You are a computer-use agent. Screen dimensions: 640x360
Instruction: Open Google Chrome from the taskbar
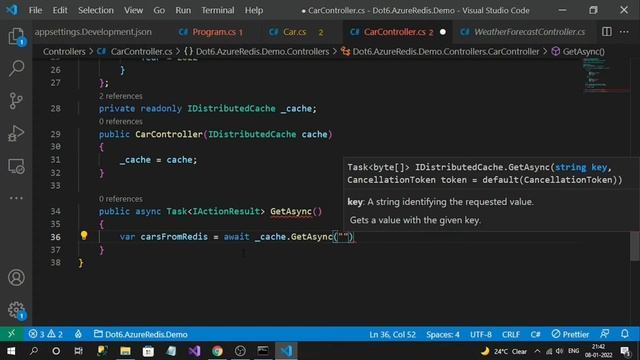[x=217, y=351]
